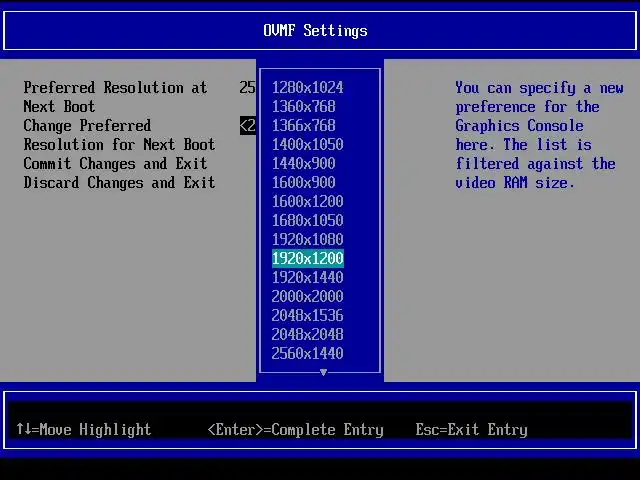This screenshot has width=640, height=480.
Task: Pick the 2000x2000 resolution option
Action: [x=308, y=296]
